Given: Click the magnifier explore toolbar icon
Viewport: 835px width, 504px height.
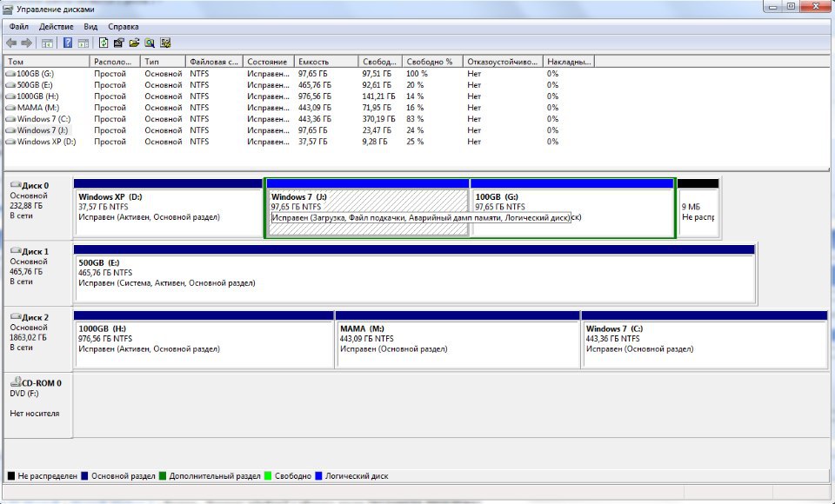Looking at the screenshot, I should 150,43.
